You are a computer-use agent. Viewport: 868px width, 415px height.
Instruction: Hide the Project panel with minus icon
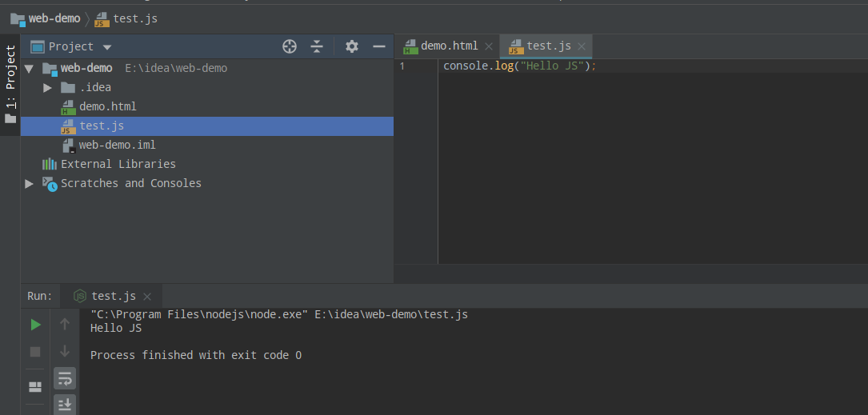(379, 46)
